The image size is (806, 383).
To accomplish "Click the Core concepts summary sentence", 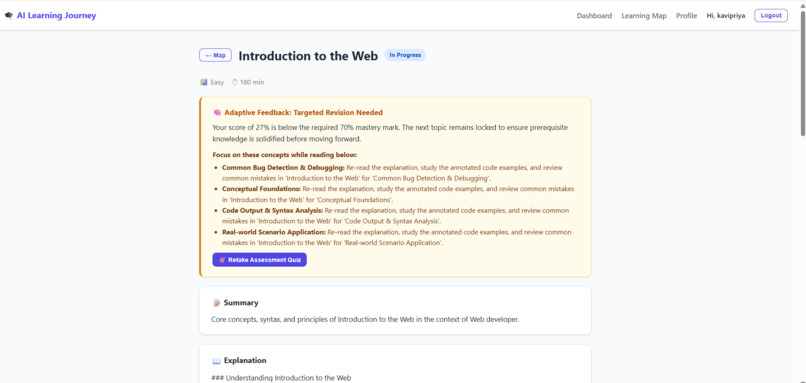I will [365, 319].
